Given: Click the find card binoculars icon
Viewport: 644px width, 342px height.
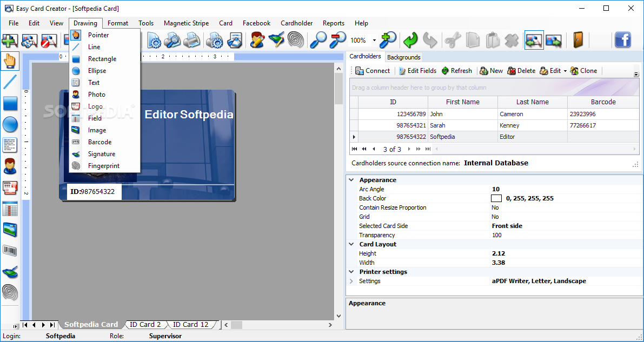Looking at the screenshot, I should (x=30, y=40).
